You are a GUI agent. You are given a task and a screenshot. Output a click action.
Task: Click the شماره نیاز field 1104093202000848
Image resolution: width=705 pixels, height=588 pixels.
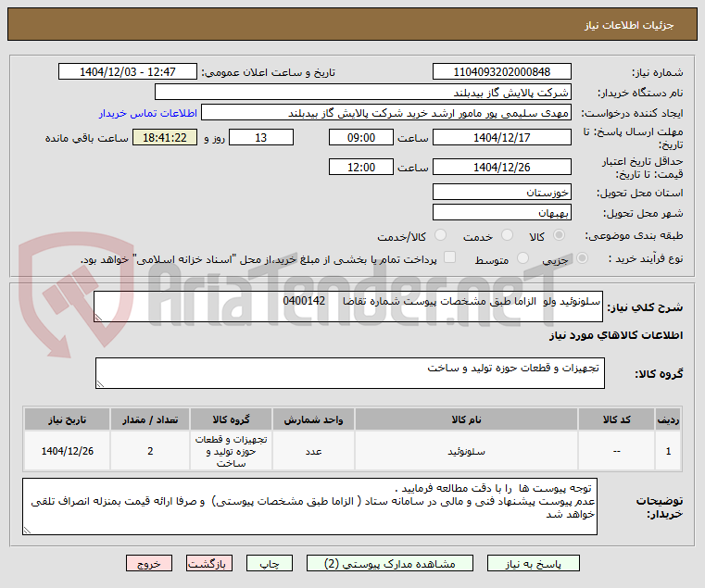point(502,71)
